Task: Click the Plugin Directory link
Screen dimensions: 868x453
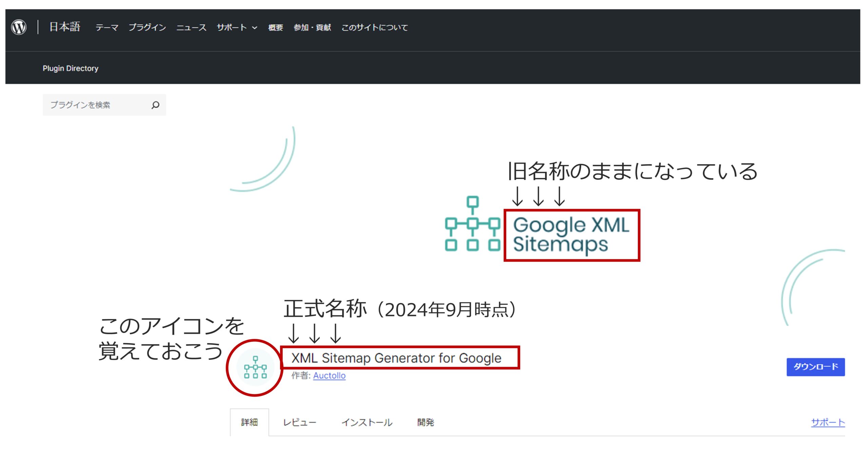Action: pos(71,68)
